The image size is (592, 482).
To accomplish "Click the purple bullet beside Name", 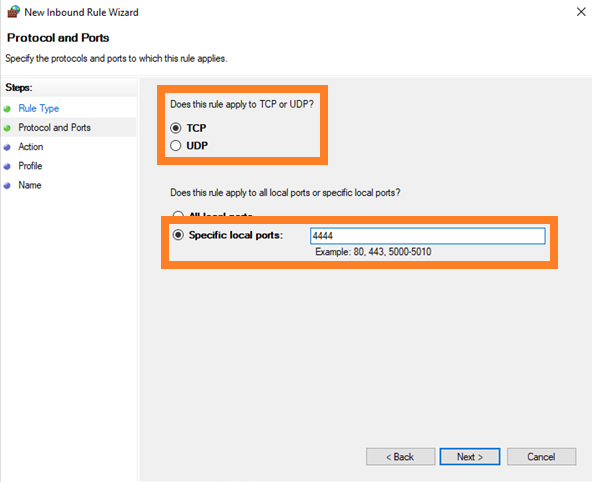I will (x=7, y=186).
